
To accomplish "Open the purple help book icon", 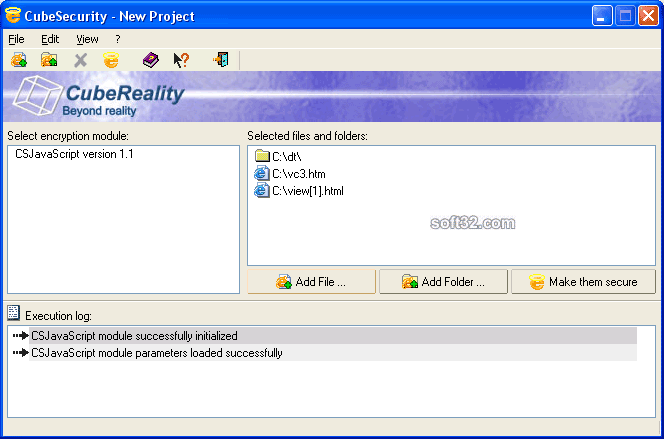I will 151,60.
